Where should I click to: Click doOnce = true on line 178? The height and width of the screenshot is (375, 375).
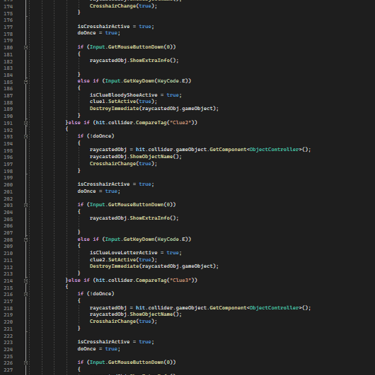[x=99, y=33]
